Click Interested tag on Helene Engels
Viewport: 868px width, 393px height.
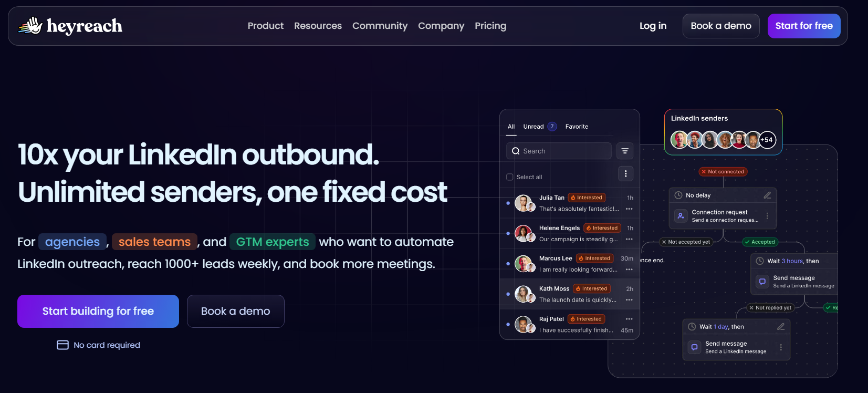coord(602,228)
